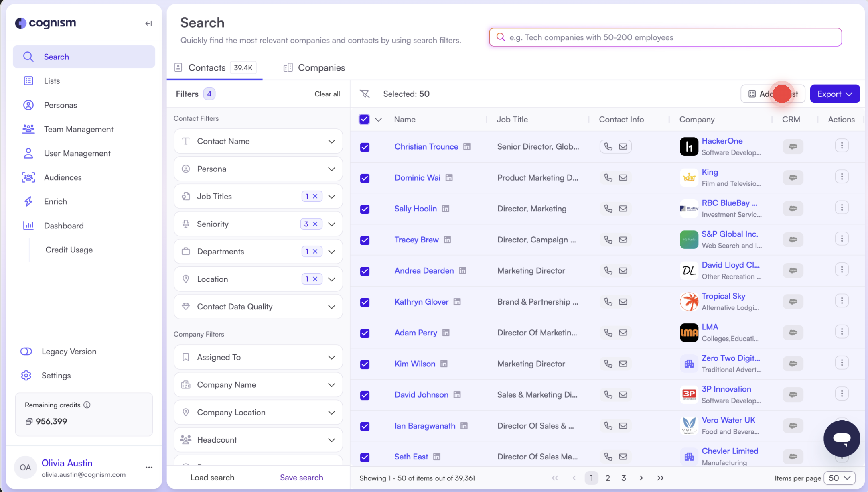Open the Company Location filter
Screen dimensions: 868x492
tap(332, 412)
